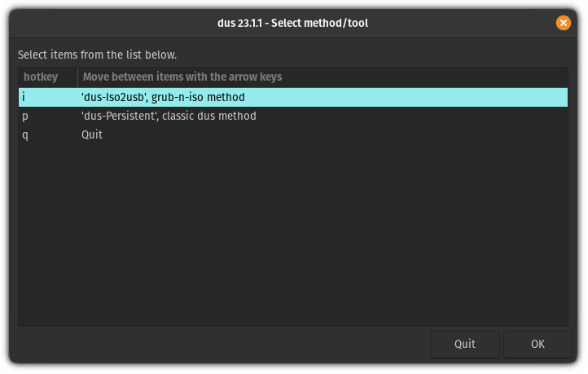This screenshot has height=374, width=588.
Task: Click the hotkey cell 'i'
Action: click(x=24, y=97)
